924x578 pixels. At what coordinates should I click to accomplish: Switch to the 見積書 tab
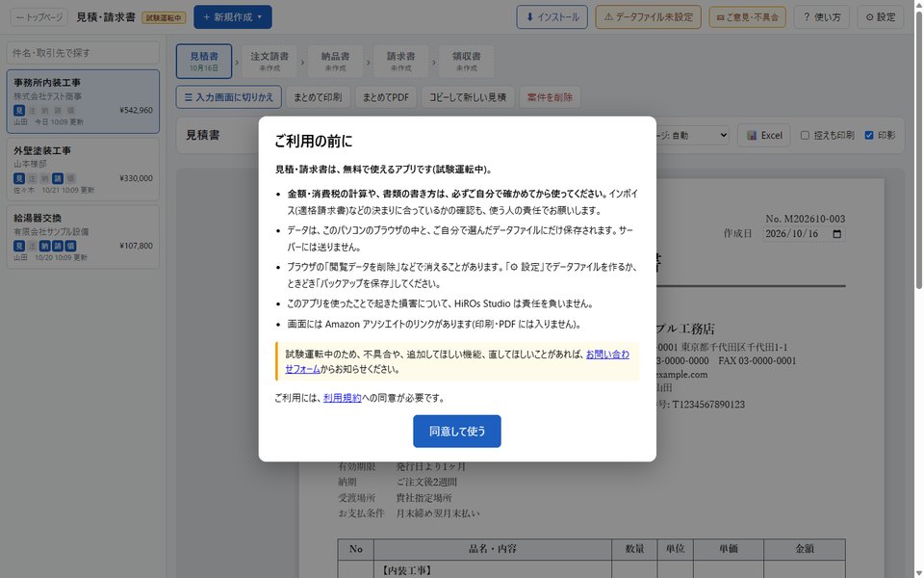pyautogui.click(x=204, y=61)
